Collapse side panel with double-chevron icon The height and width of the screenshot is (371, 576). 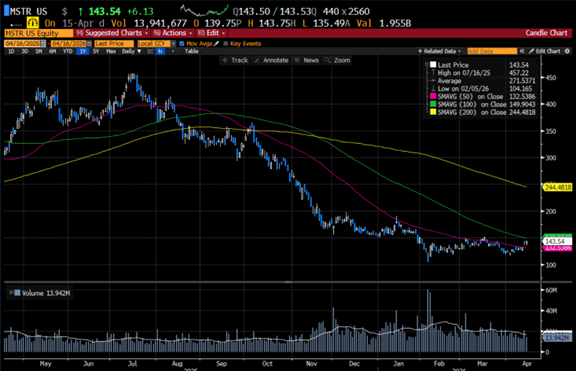click(x=522, y=51)
